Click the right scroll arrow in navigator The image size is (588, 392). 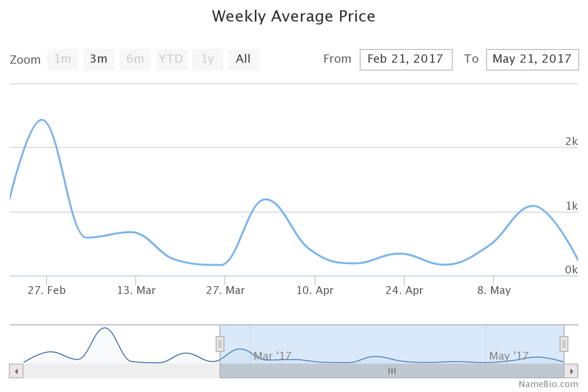coord(571,371)
